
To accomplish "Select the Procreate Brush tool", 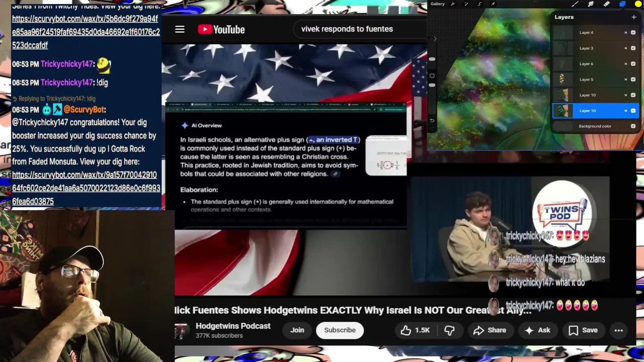I will tap(575, 4).
